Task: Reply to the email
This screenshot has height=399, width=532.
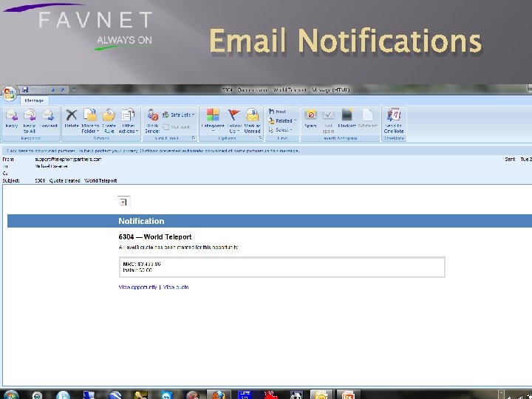Action: point(12,119)
